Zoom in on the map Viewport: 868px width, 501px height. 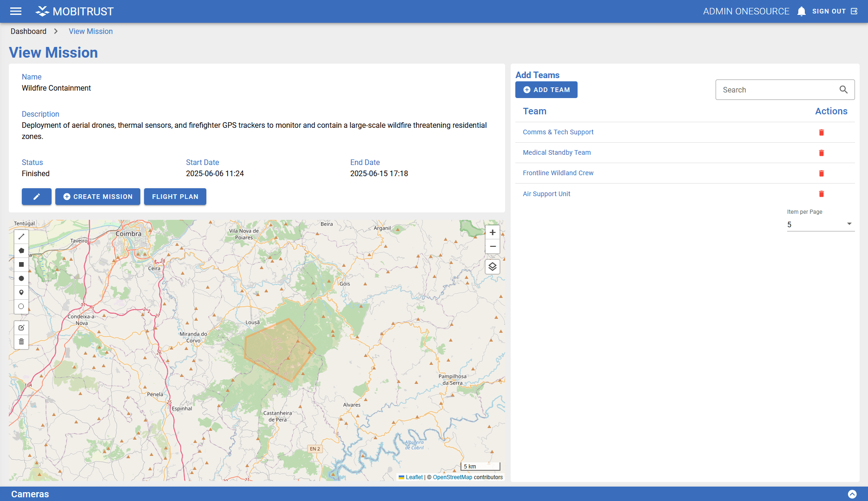click(x=493, y=232)
